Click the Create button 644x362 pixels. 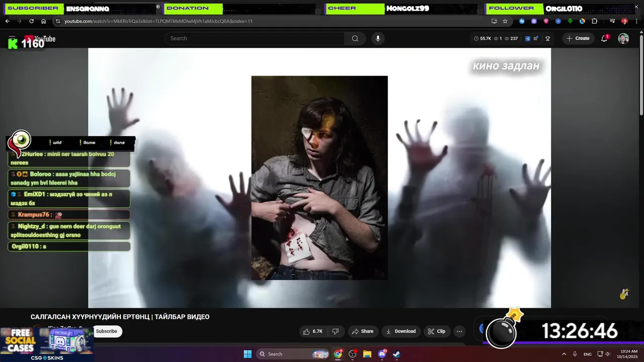pyautogui.click(x=578, y=38)
